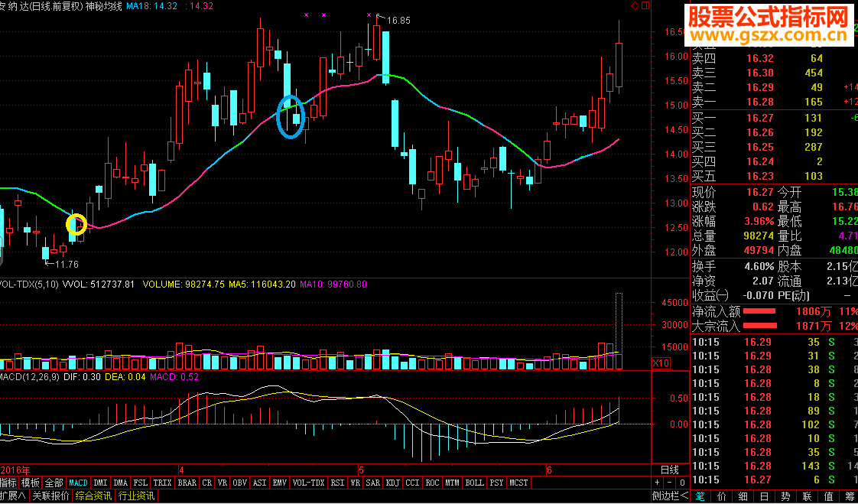Screen dimensions: 858x504
Task: Select the FSL indicator tab
Action: pos(141,483)
